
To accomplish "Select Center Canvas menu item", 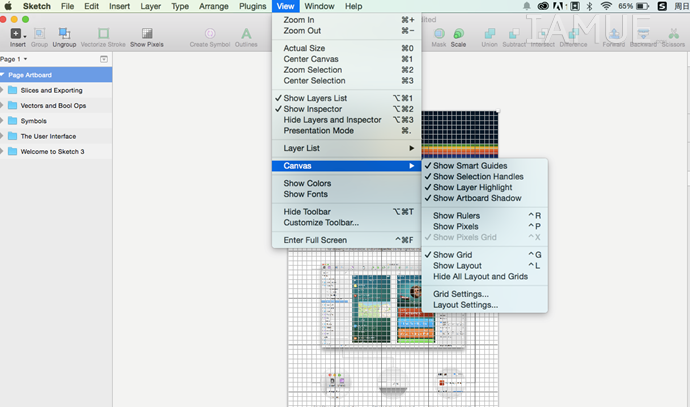I will coord(346,59).
